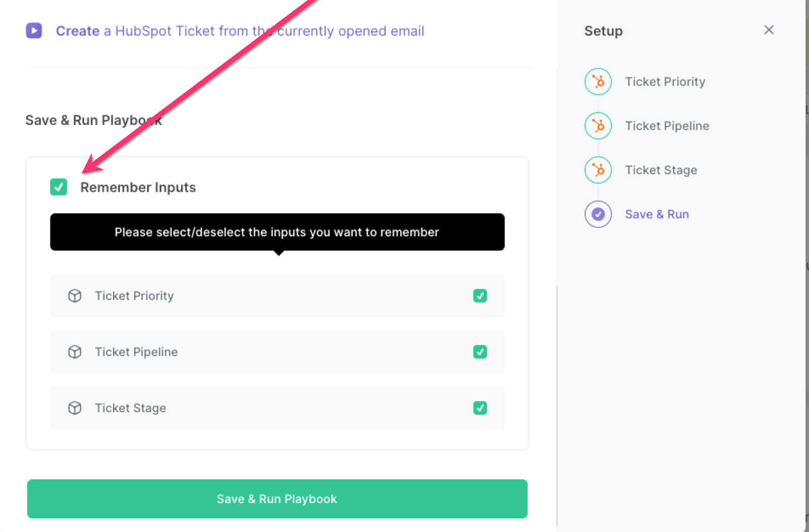
Task: Click the HubSpot sprocket icon beside Ticket Stage step
Action: point(598,170)
